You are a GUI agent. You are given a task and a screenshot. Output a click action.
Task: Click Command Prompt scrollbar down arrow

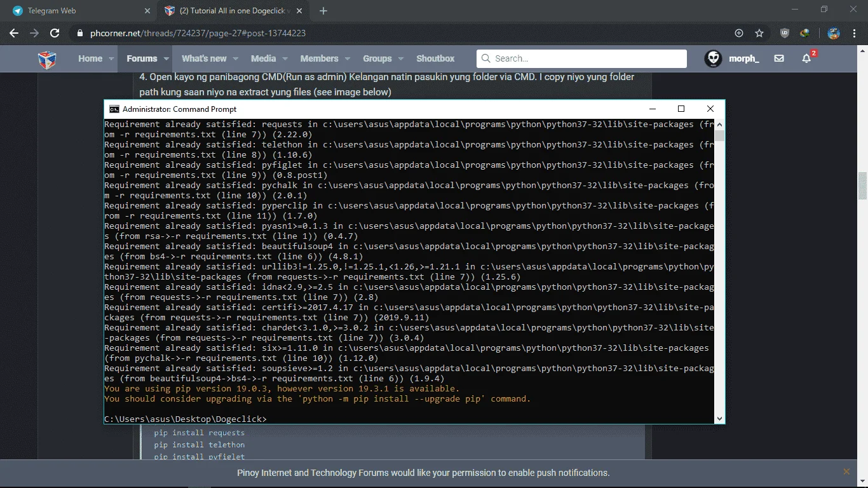coord(719,419)
